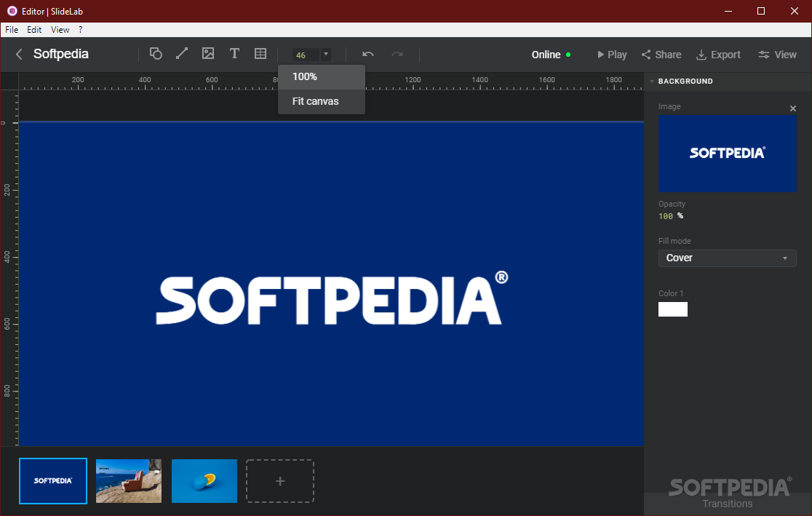Collapse the Background panel section
Image resolution: width=812 pixels, height=516 pixels.
(x=652, y=82)
